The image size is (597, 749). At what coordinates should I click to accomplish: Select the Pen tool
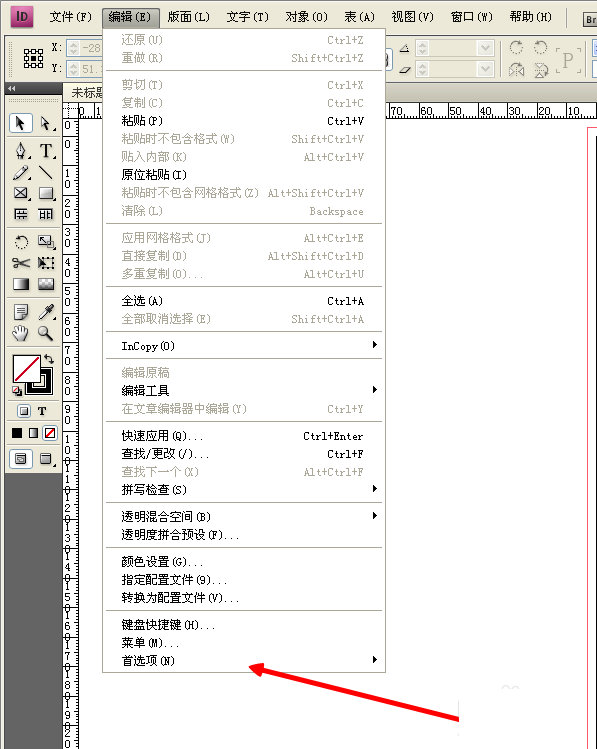[x=21, y=150]
